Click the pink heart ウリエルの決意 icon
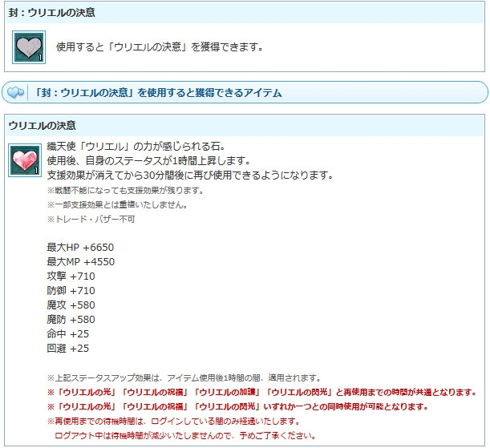The width and height of the screenshot is (490, 448). (x=25, y=160)
